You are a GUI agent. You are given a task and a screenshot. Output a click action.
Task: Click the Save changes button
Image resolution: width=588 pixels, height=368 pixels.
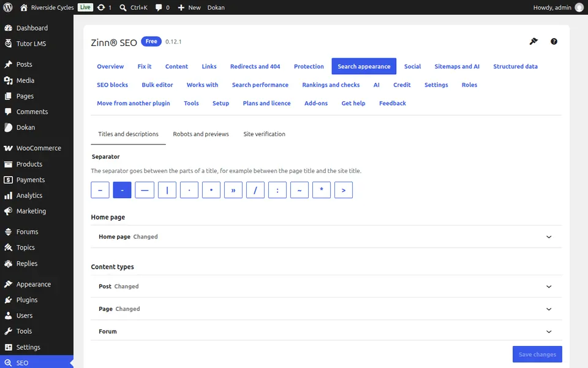point(537,354)
